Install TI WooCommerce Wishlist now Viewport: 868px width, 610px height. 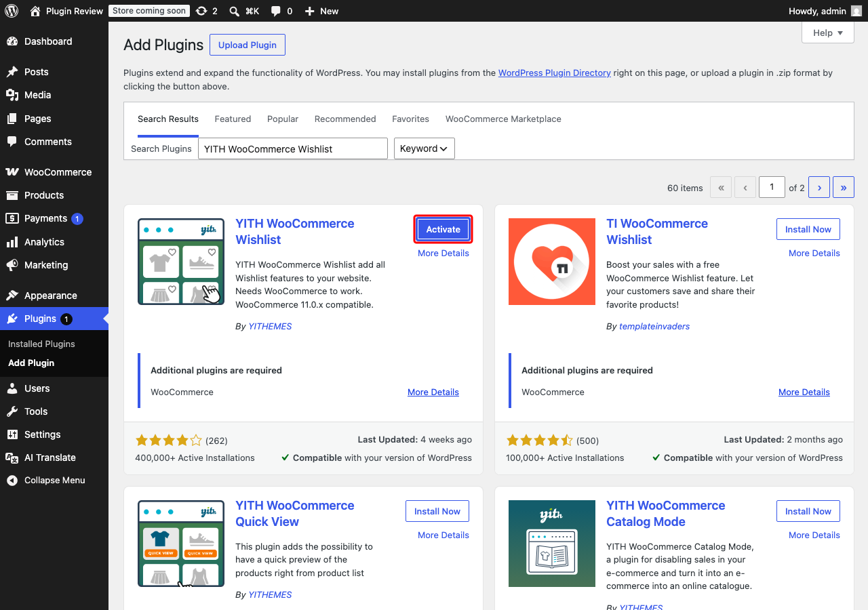(808, 229)
